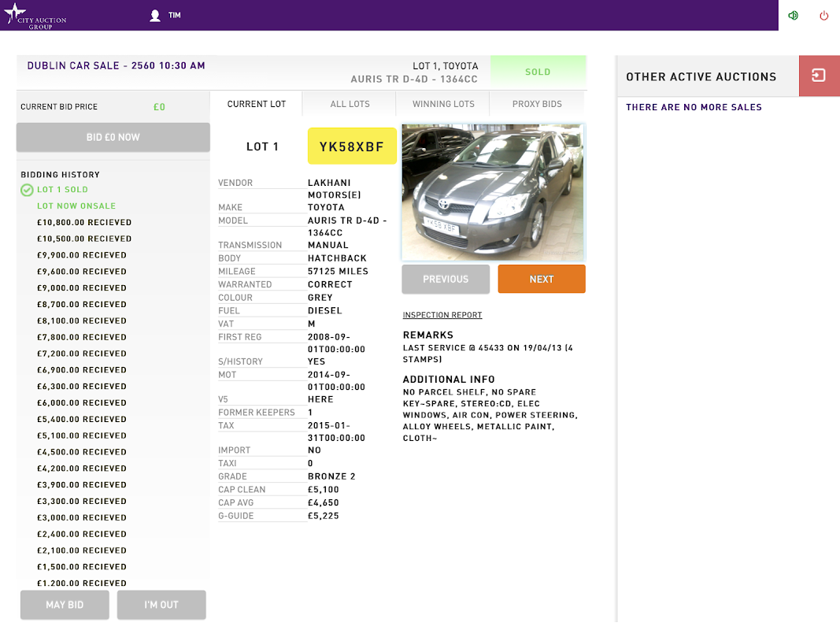
Task: Click the 57125 Miles mileage value
Action: point(338,271)
